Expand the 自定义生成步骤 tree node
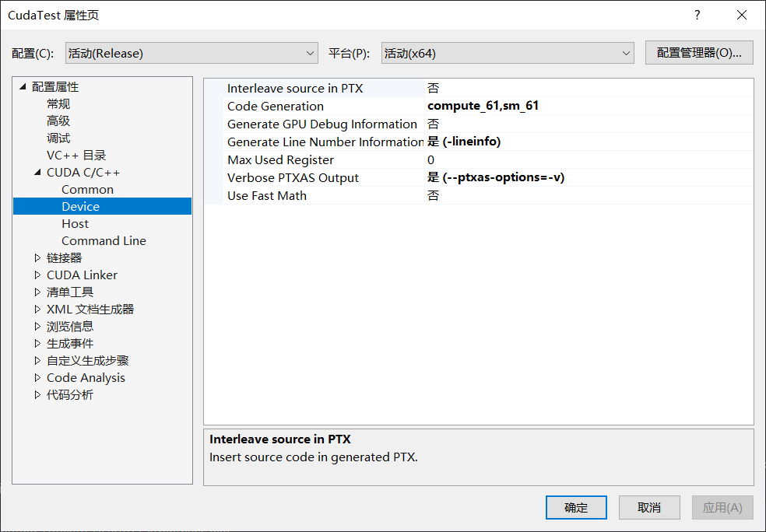The height and width of the screenshot is (532, 766). point(37,361)
